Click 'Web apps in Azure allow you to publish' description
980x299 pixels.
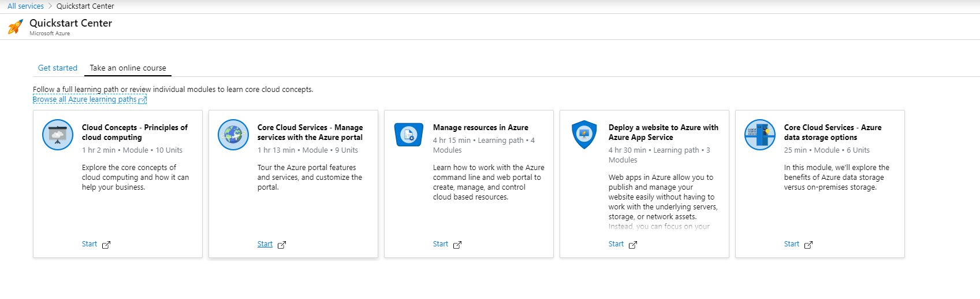(x=663, y=202)
